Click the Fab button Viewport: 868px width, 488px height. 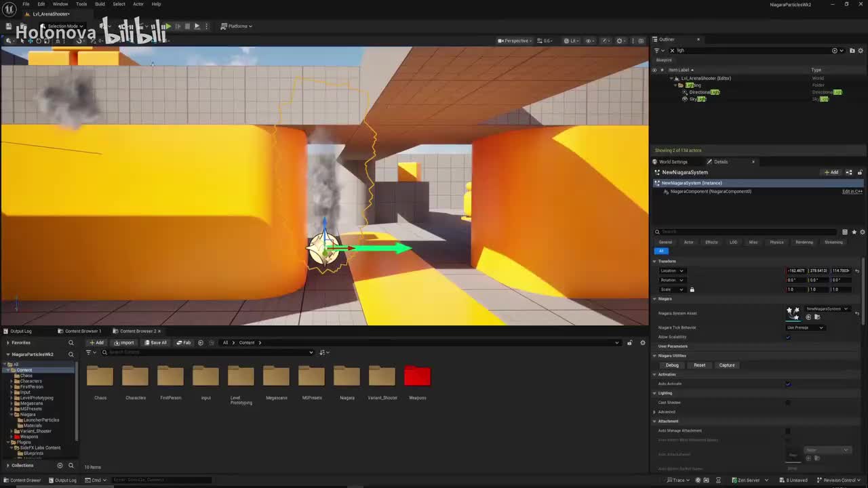184,342
